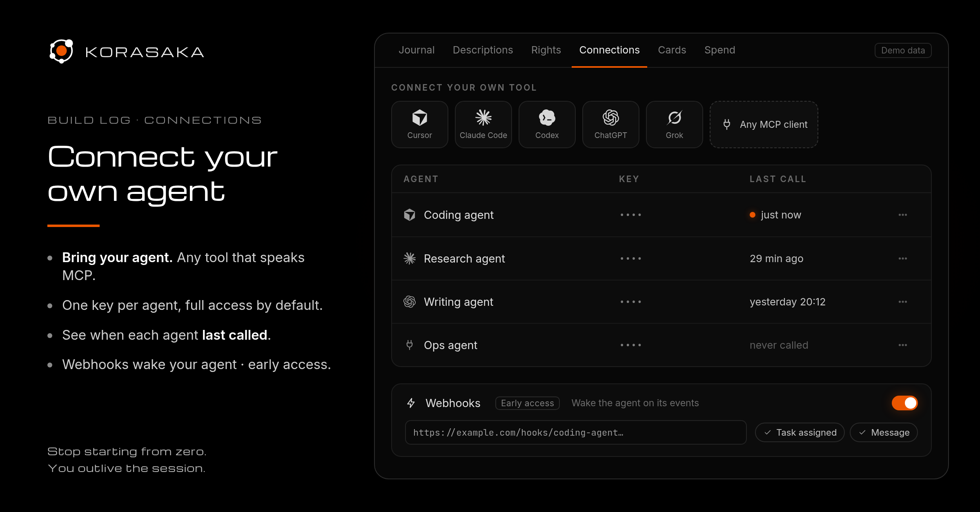Select the Cursor tool card
980x512 pixels.
pos(419,125)
